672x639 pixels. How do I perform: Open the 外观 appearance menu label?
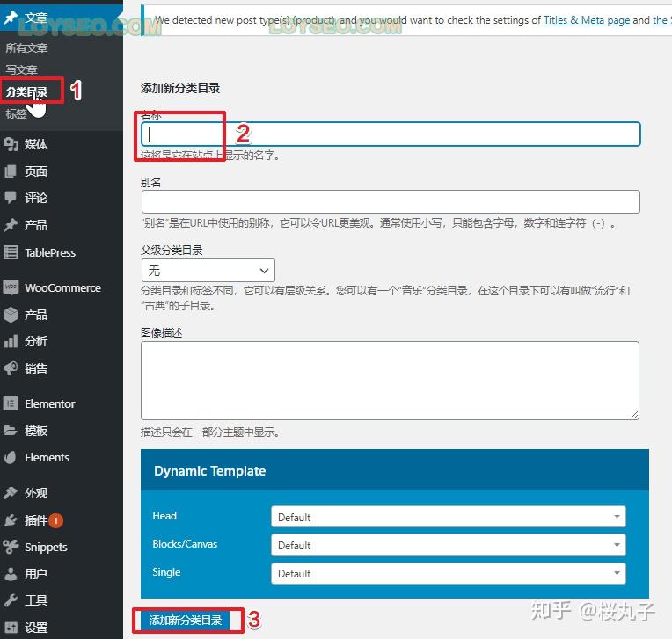(36, 493)
